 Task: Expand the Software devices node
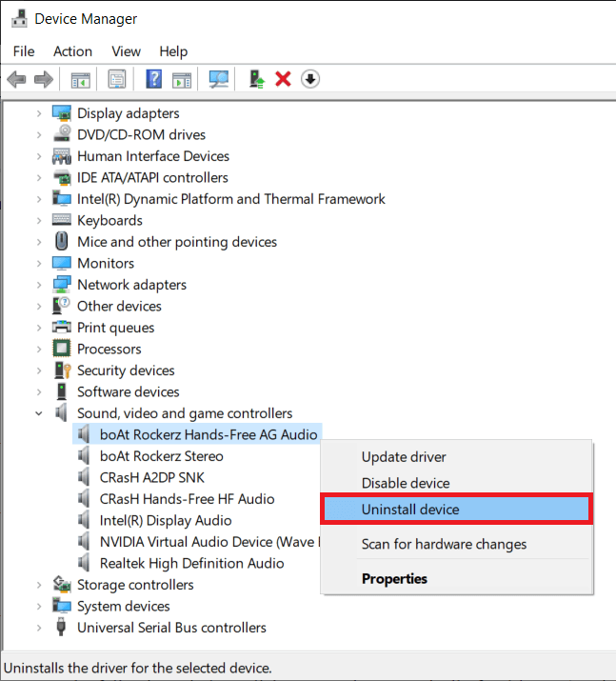click(x=39, y=391)
